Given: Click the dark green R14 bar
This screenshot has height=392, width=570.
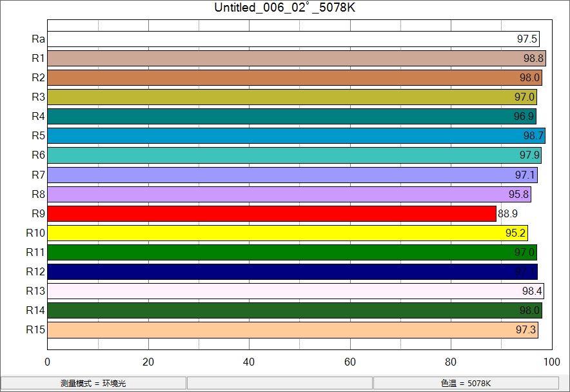Looking at the screenshot, I should pyautogui.click(x=295, y=311).
